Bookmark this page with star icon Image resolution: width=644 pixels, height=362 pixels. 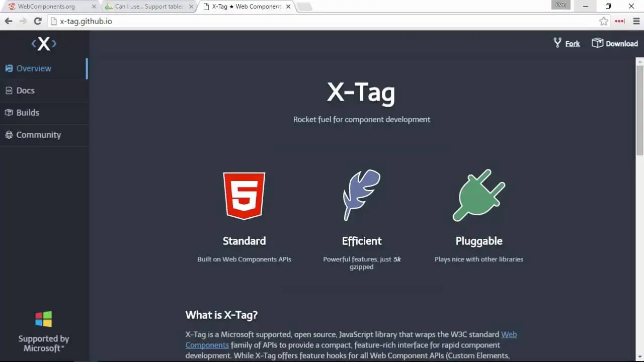[x=604, y=21]
